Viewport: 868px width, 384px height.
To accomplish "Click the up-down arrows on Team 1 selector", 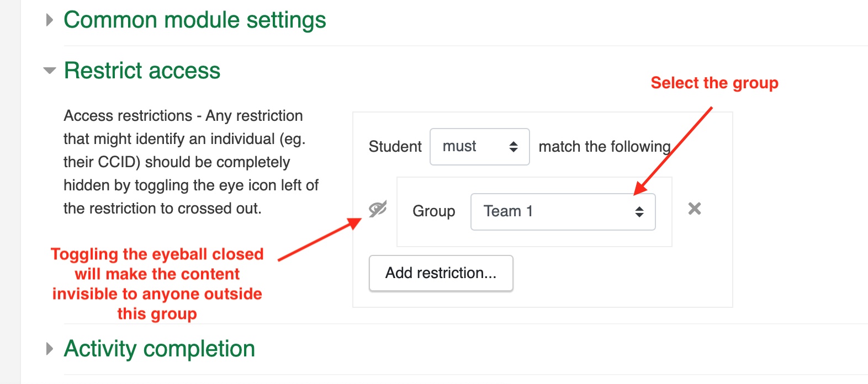I will click(639, 211).
